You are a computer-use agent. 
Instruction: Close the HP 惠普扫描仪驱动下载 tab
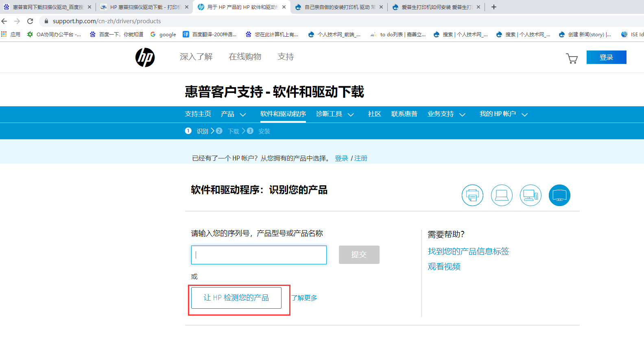(187, 7)
